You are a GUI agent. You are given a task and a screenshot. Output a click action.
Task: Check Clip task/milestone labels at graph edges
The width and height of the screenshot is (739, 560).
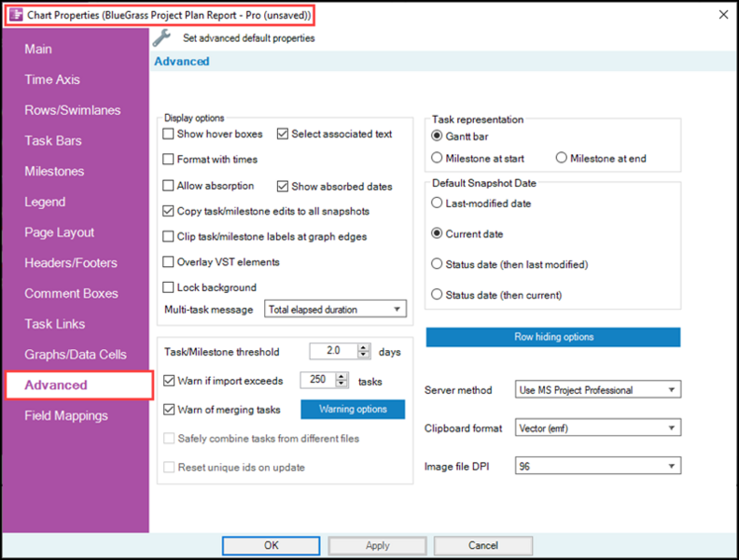pos(168,237)
